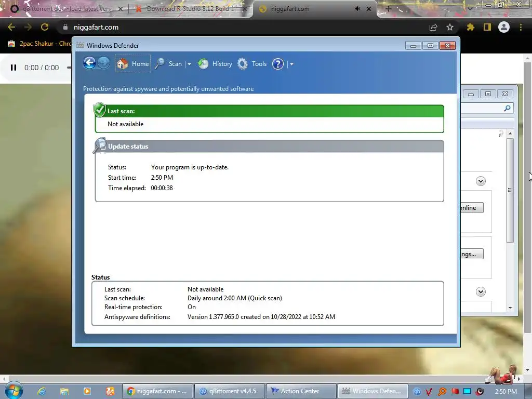532x399 pixels.
Task: Click search icon in Action Center window
Action: [507, 108]
